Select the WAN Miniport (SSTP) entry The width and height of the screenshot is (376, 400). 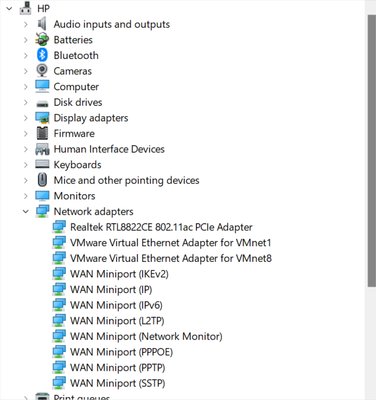[x=118, y=383]
